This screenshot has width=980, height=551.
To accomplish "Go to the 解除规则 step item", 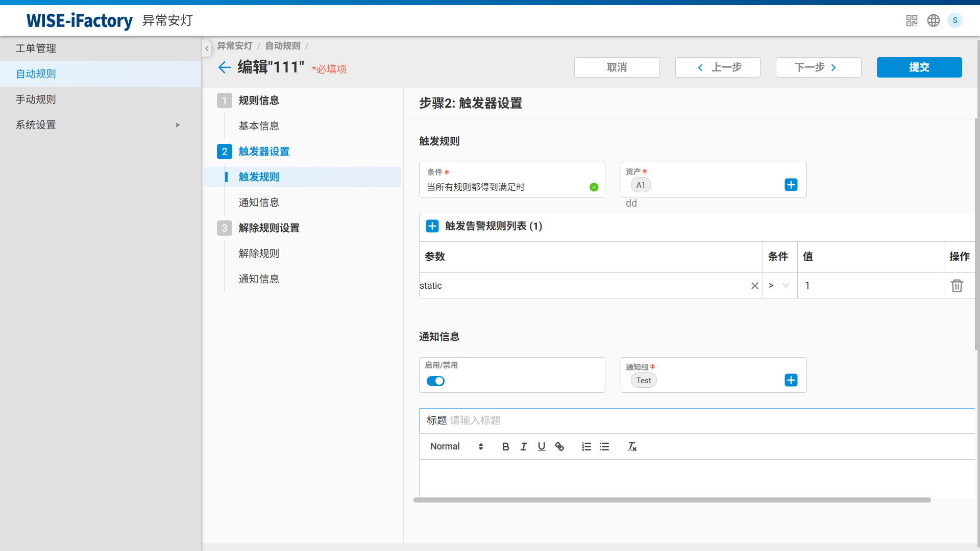I will point(259,254).
